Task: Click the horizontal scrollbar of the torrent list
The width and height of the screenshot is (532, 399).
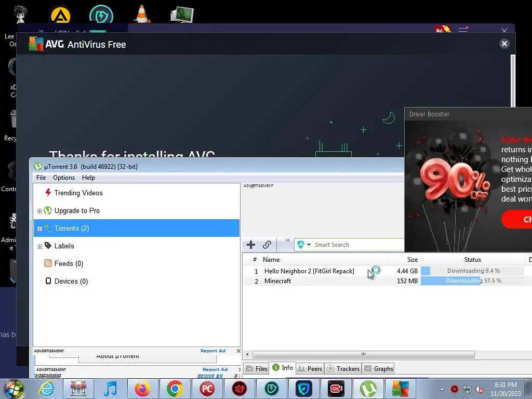Action: point(363,354)
